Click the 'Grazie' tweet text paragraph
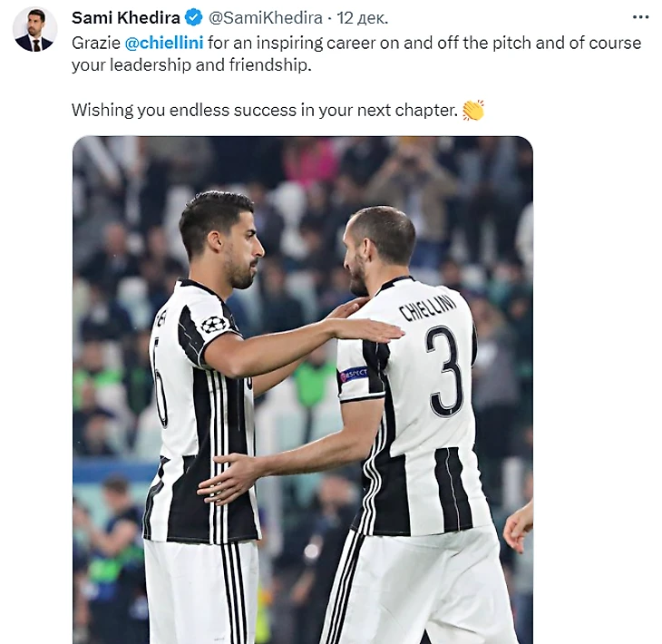This screenshot has width=662, height=644. (x=356, y=54)
